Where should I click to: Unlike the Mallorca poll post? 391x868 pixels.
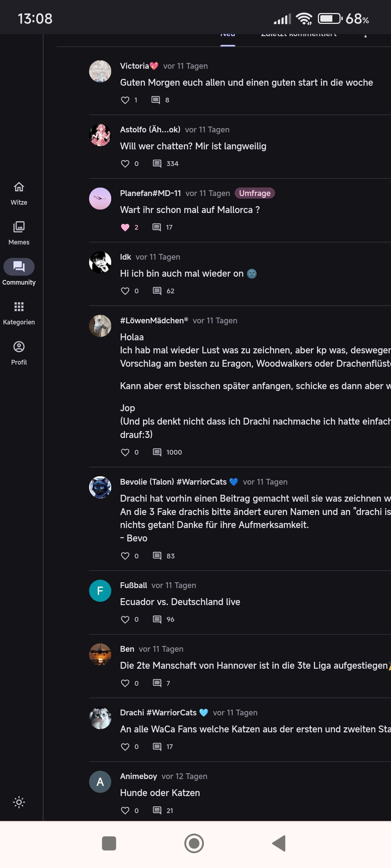tap(125, 227)
